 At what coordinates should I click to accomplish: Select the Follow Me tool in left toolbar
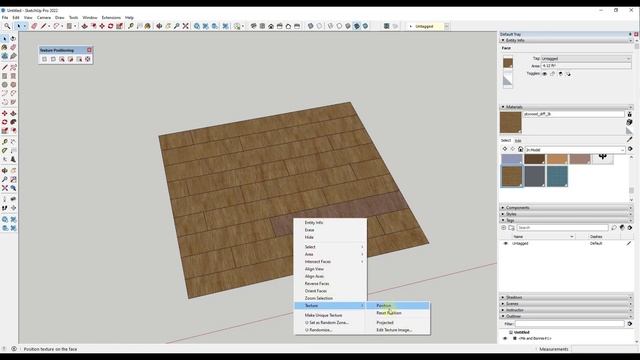click(13, 122)
